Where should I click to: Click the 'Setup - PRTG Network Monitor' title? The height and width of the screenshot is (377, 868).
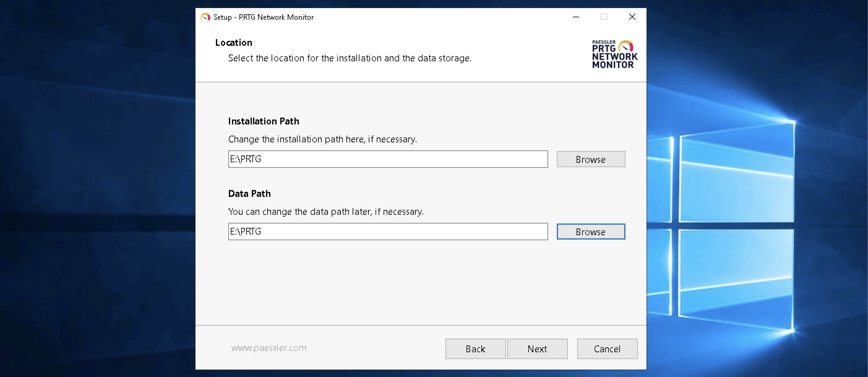[x=264, y=17]
